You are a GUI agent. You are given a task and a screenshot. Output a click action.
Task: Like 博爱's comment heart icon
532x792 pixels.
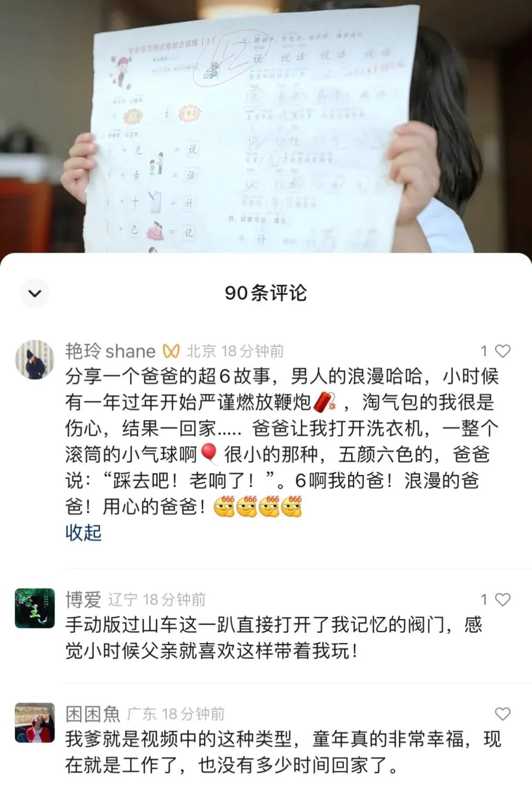click(502, 599)
